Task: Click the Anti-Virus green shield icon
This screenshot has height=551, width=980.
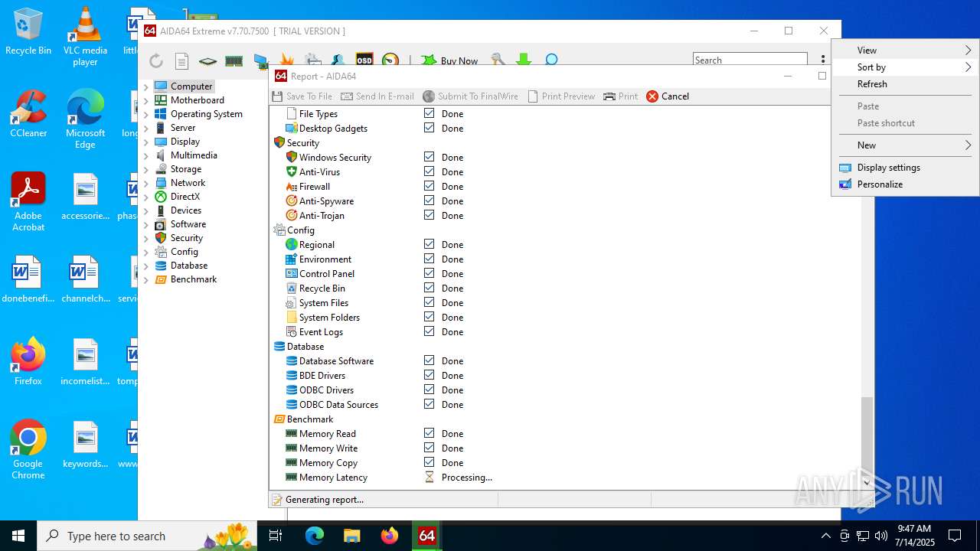Action: click(x=291, y=171)
